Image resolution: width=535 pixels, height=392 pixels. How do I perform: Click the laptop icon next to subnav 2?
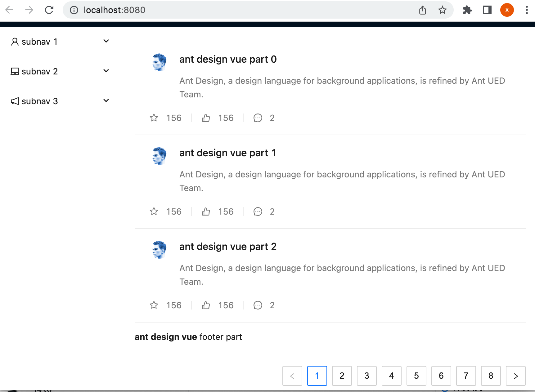click(15, 71)
